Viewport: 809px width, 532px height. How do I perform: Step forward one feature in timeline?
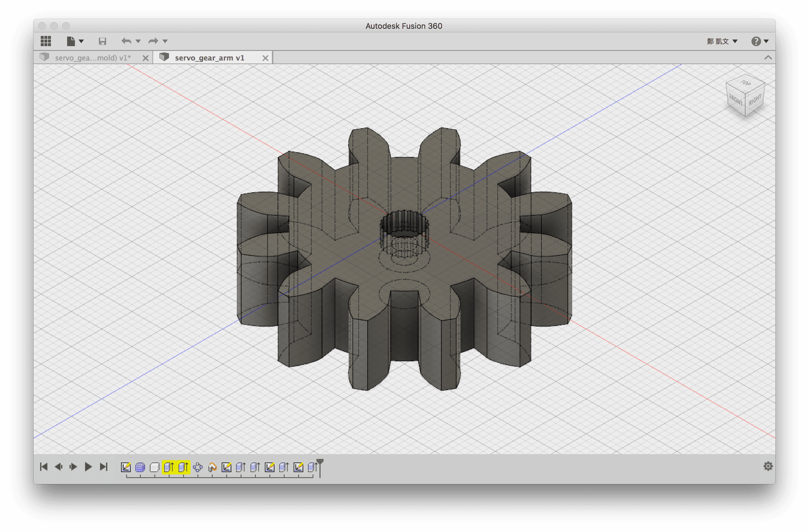point(73,467)
